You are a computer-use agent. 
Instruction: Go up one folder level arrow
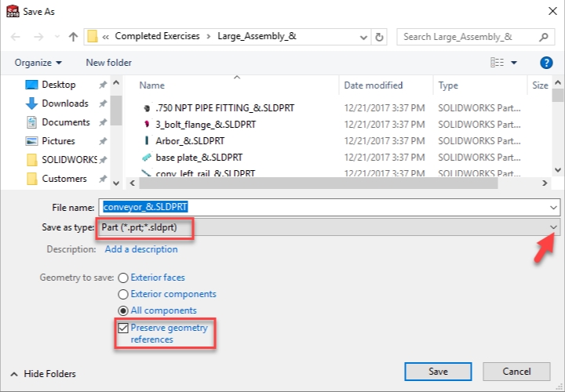click(73, 37)
